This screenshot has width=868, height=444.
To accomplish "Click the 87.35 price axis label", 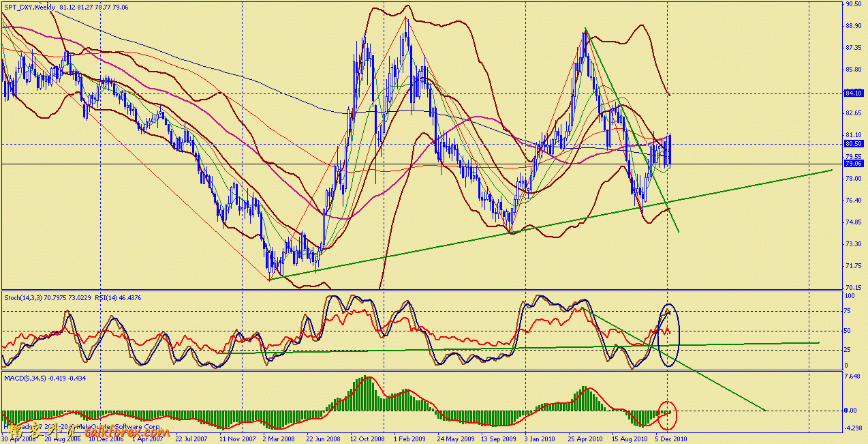I will click(854, 48).
